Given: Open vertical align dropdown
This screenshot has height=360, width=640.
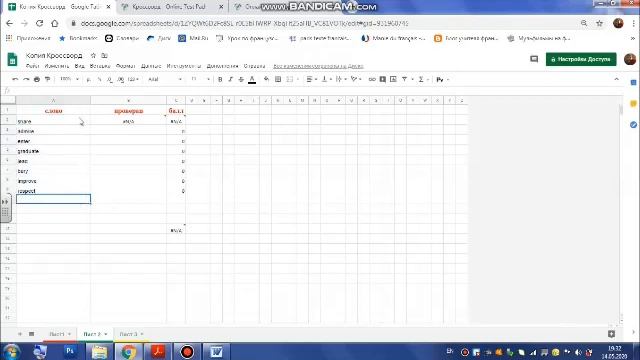Looking at the screenshot, I should (x=327, y=79).
